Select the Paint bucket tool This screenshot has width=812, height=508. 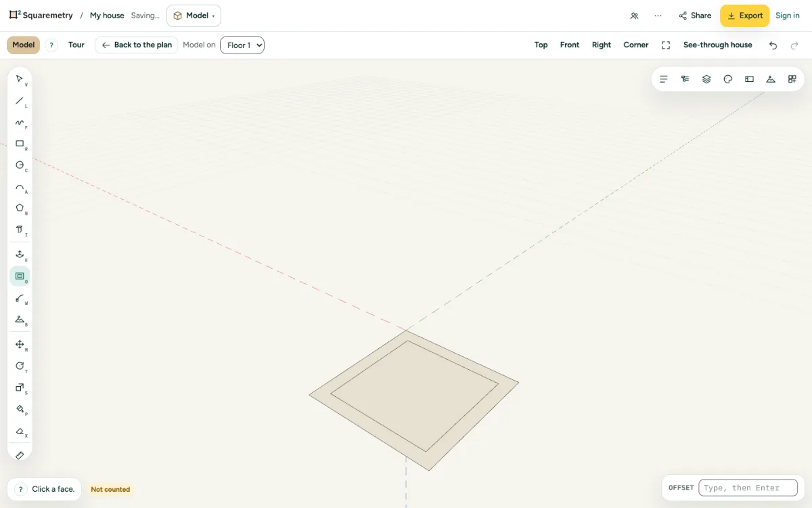click(x=20, y=409)
